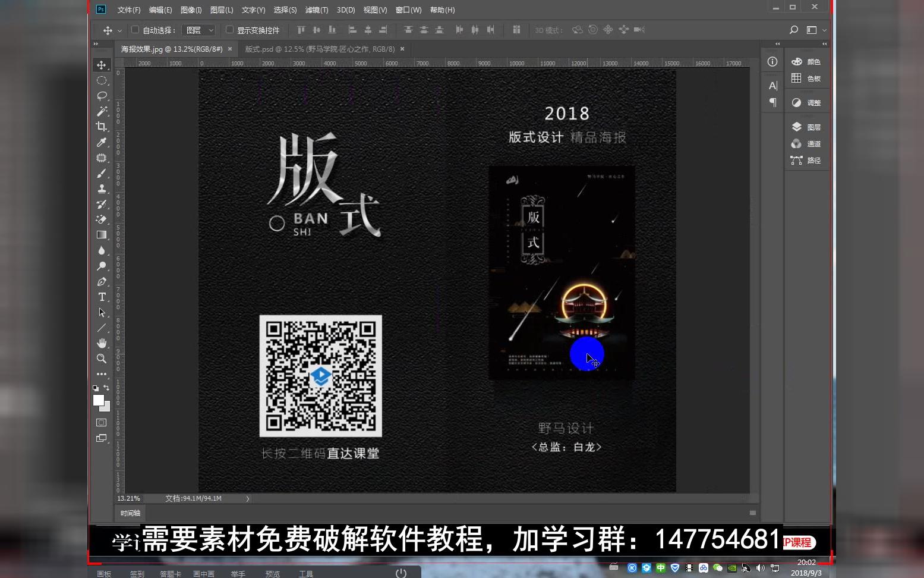Open the background color picker

coord(107,408)
